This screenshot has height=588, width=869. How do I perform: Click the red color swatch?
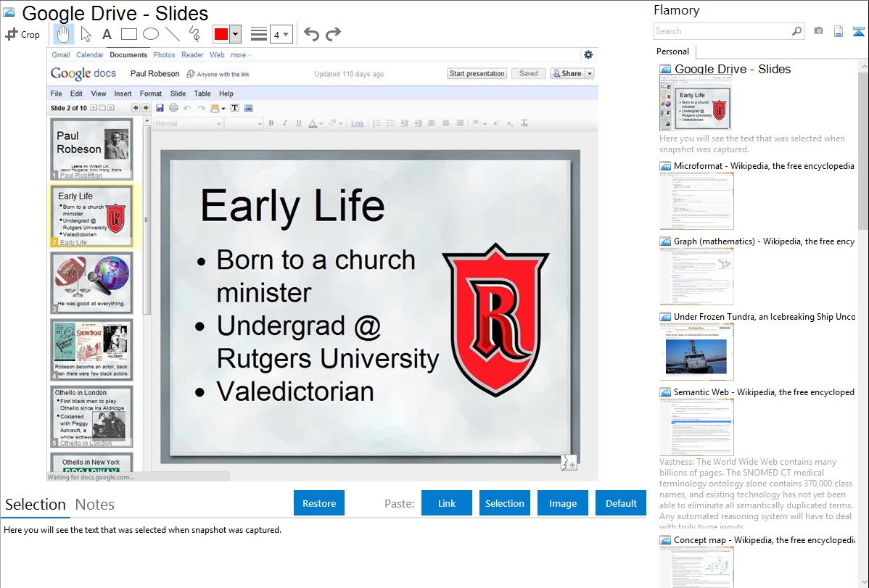coord(221,34)
